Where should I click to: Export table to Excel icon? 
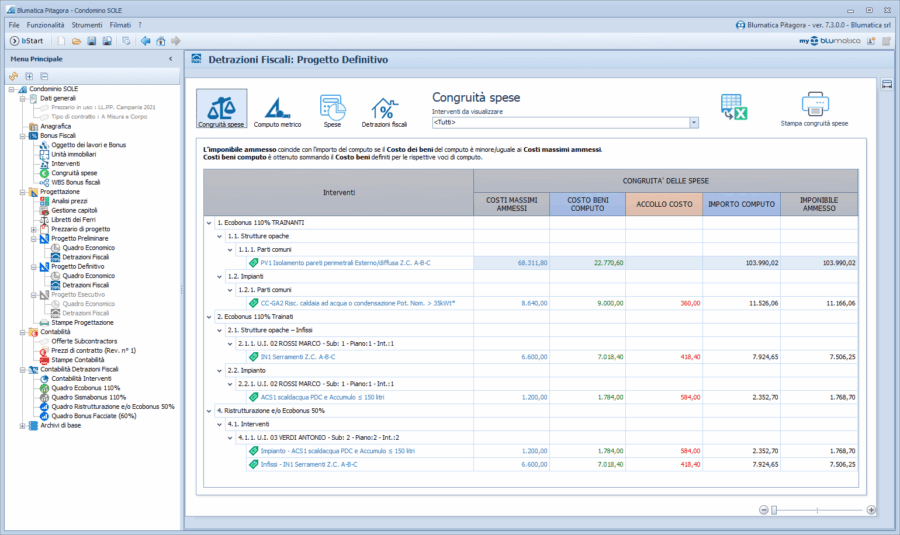pyautogui.click(x=734, y=107)
